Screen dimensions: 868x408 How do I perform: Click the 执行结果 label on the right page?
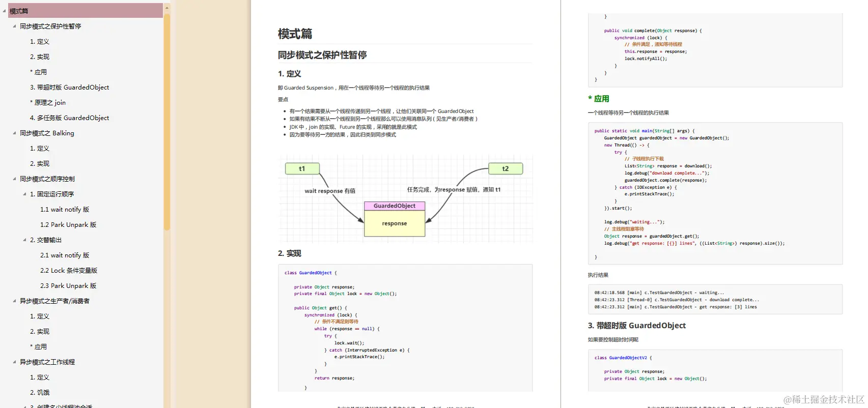pos(598,275)
